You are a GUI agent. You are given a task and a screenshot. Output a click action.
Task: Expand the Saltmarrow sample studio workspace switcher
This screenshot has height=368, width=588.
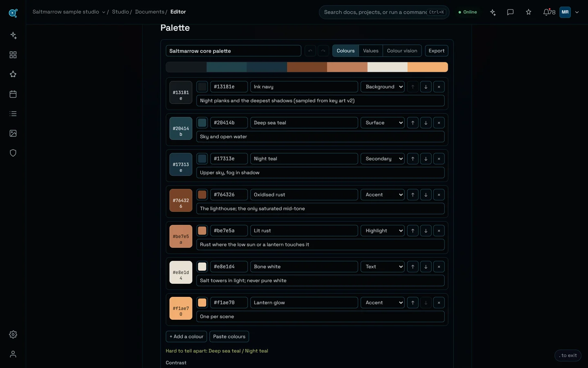[x=69, y=12]
